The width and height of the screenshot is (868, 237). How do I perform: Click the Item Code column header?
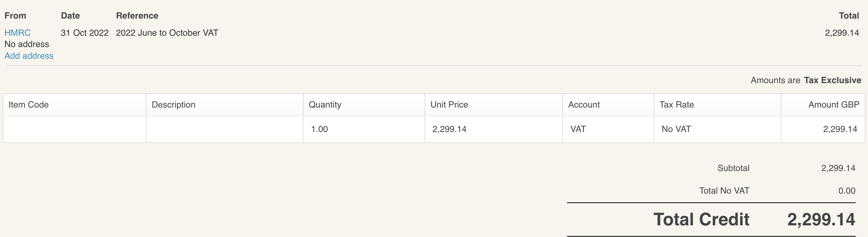28,105
